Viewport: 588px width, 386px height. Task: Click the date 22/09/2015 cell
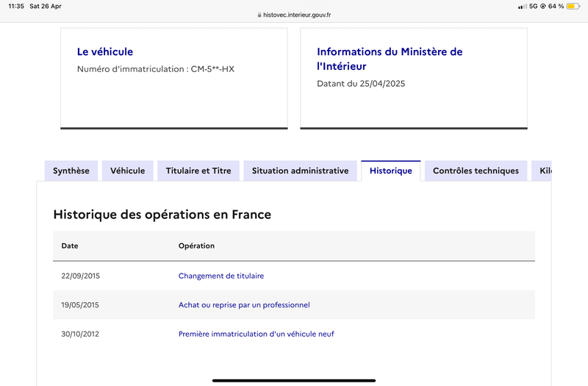pyautogui.click(x=81, y=276)
